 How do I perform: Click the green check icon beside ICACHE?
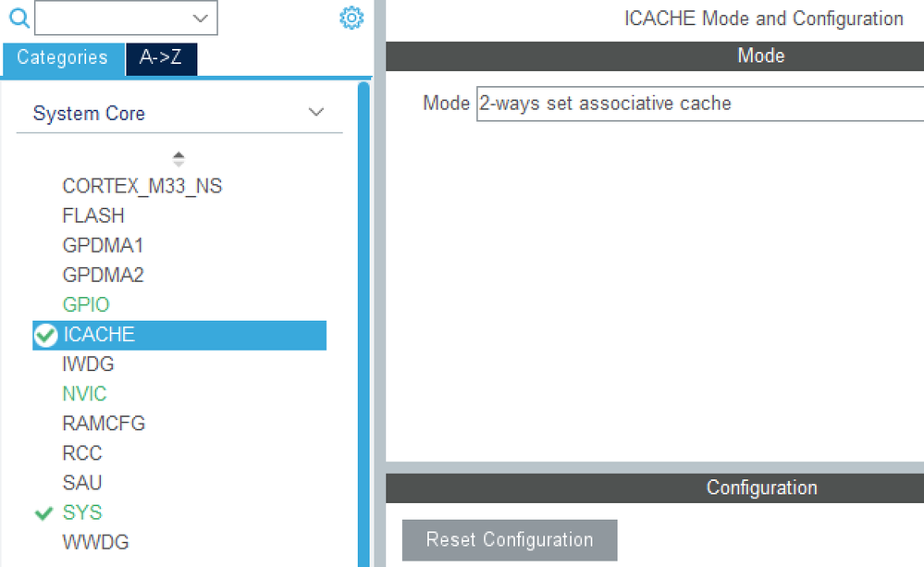pos(45,335)
